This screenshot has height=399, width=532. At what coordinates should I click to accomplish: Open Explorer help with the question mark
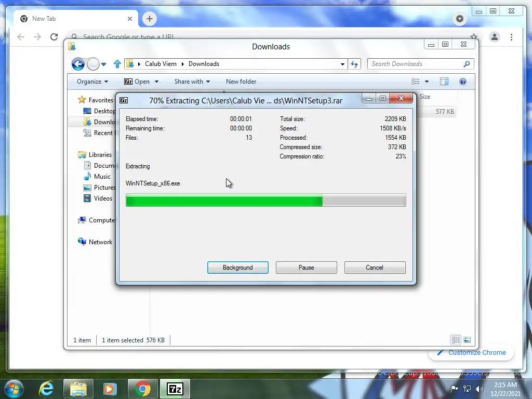click(x=463, y=82)
